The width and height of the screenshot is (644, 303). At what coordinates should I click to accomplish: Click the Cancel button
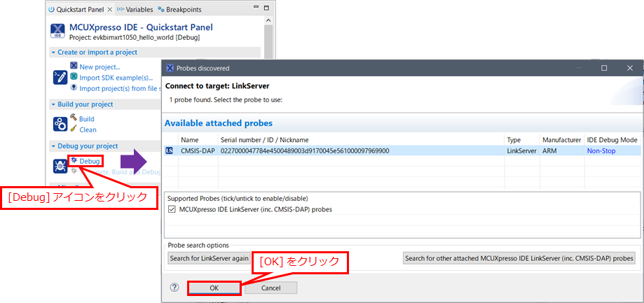click(270, 288)
